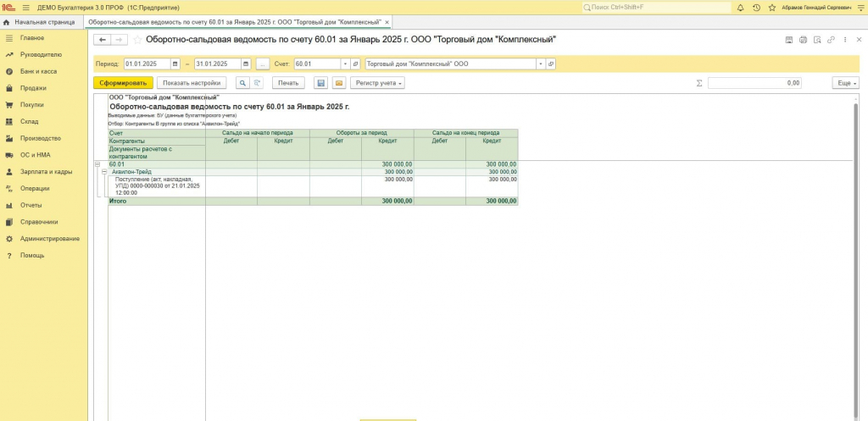Viewport: 868px width, 421px height.
Task: Click the period selection ellipsis button
Action: [x=263, y=64]
